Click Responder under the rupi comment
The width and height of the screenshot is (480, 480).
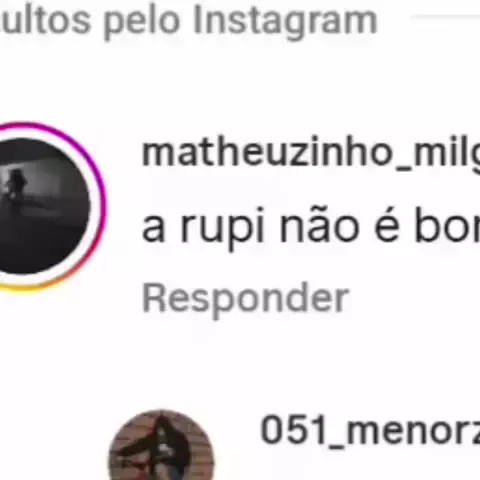point(245,298)
